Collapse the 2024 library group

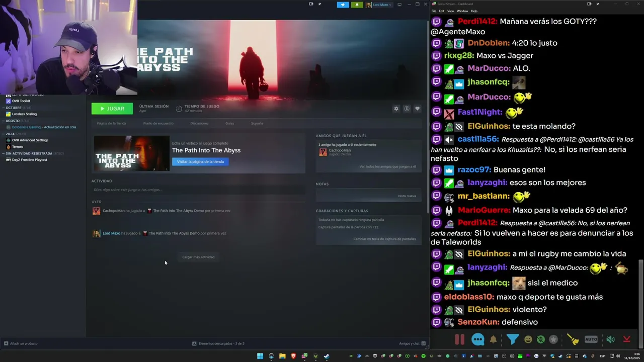coord(10,134)
